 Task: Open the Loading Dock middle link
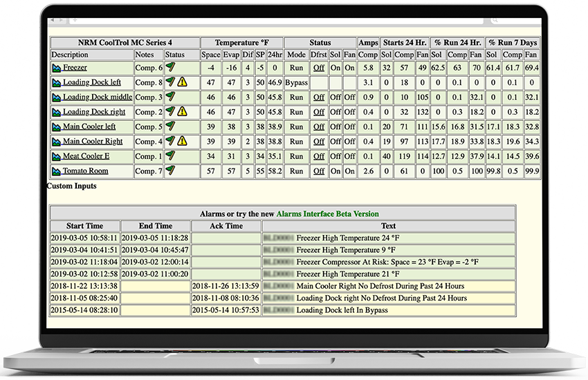[98, 97]
